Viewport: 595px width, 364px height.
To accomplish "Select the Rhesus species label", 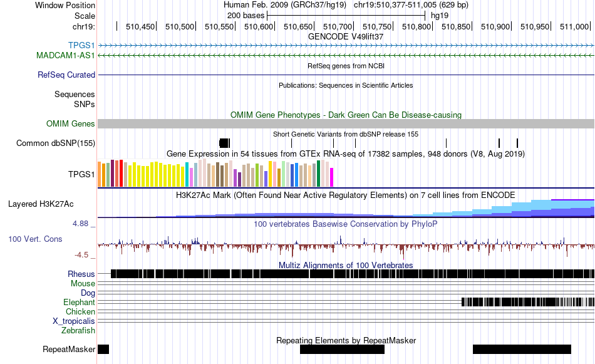I will click(x=81, y=274).
